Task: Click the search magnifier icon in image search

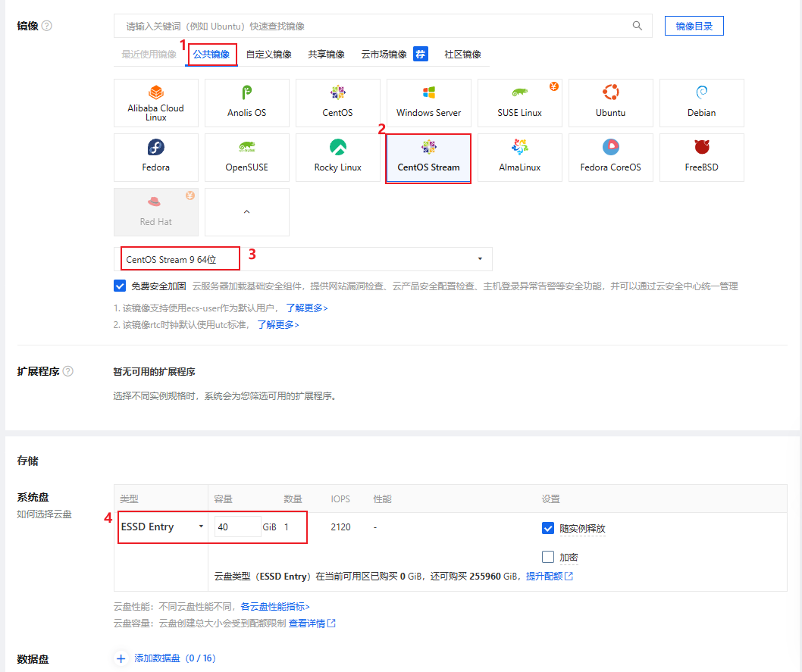Action: pyautogui.click(x=638, y=26)
